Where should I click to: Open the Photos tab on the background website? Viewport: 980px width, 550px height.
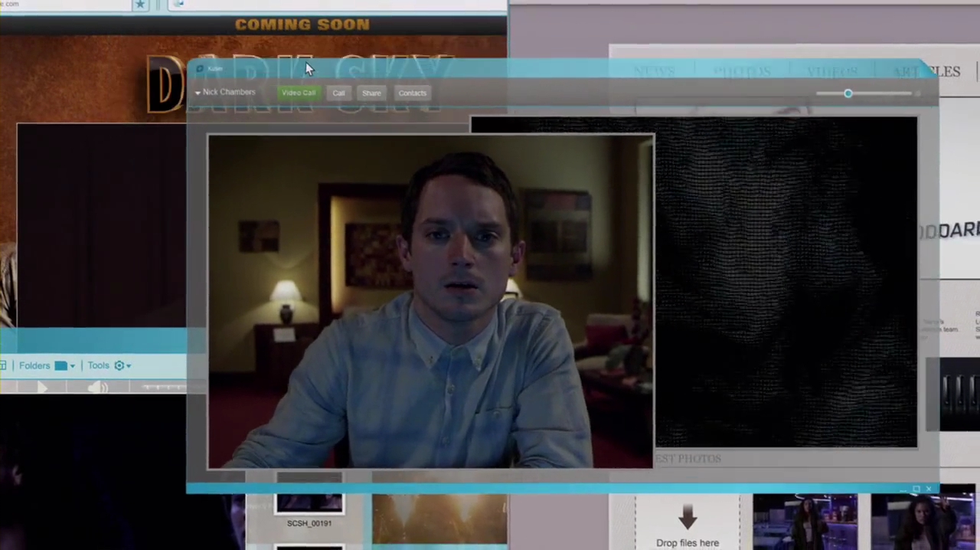[742, 71]
